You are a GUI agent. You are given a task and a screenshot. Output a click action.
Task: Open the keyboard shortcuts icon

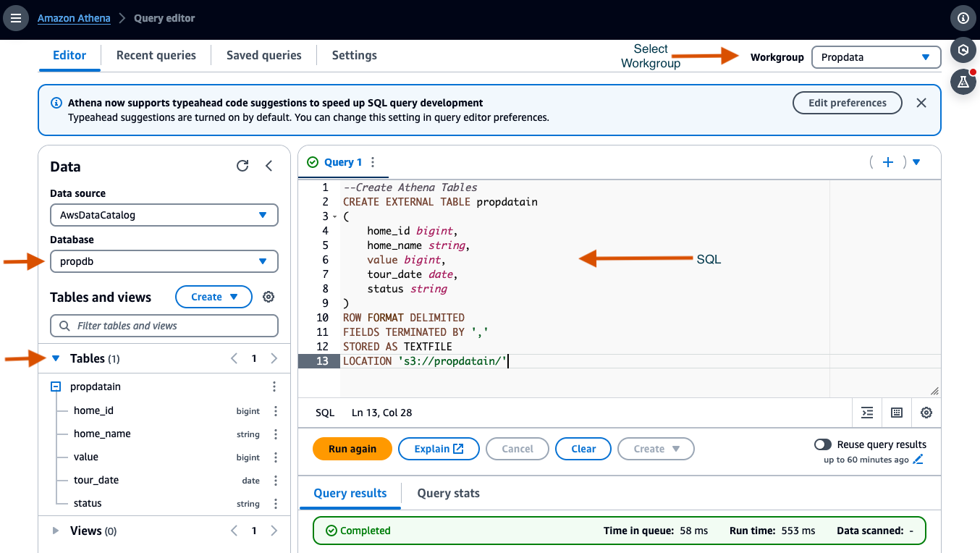click(897, 413)
